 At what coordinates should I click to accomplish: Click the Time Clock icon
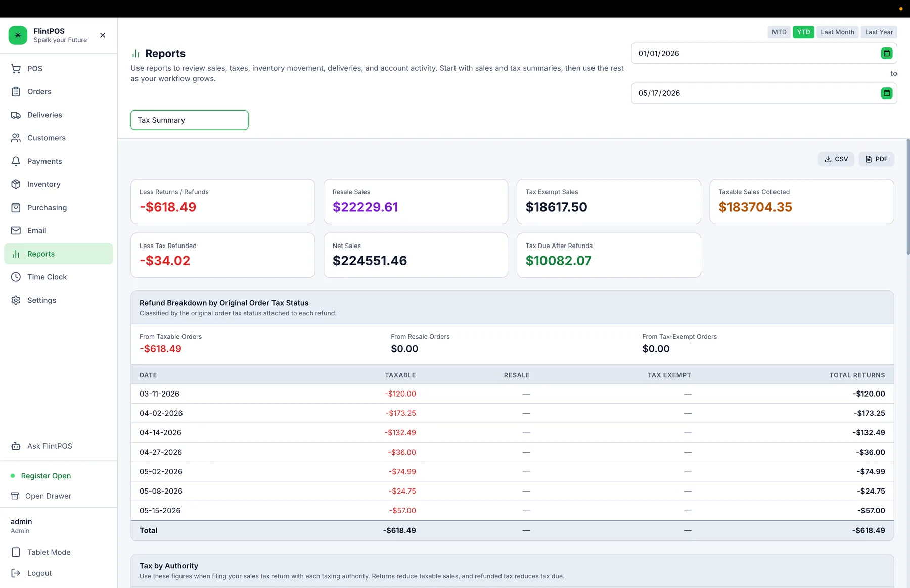(16, 277)
